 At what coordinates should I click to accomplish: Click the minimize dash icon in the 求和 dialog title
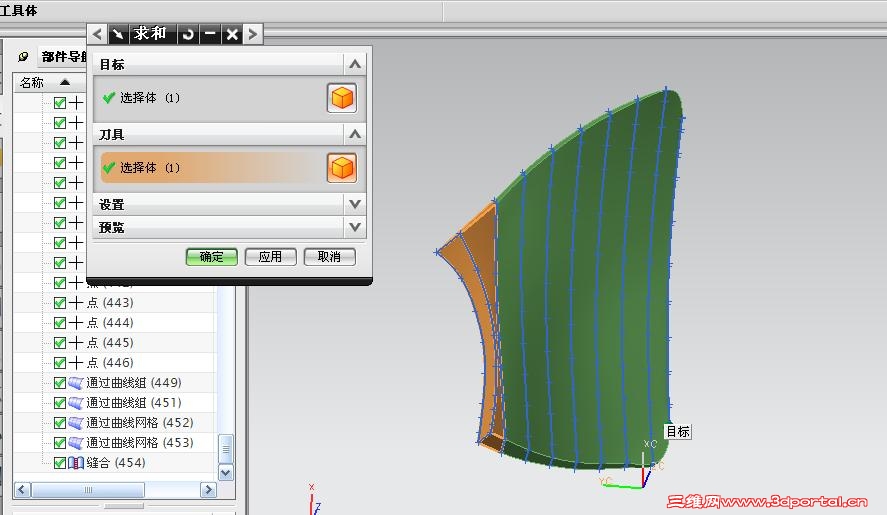click(210, 34)
